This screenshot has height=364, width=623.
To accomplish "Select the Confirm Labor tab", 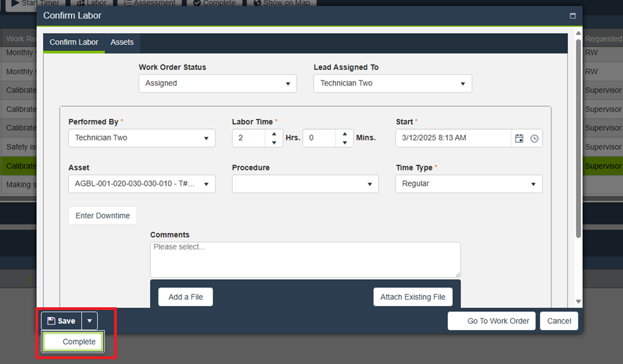I will (74, 42).
